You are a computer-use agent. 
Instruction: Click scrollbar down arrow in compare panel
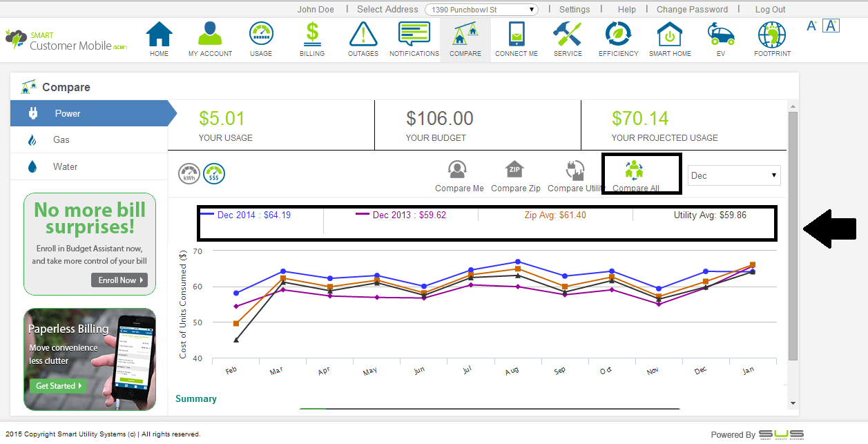(793, 403)
